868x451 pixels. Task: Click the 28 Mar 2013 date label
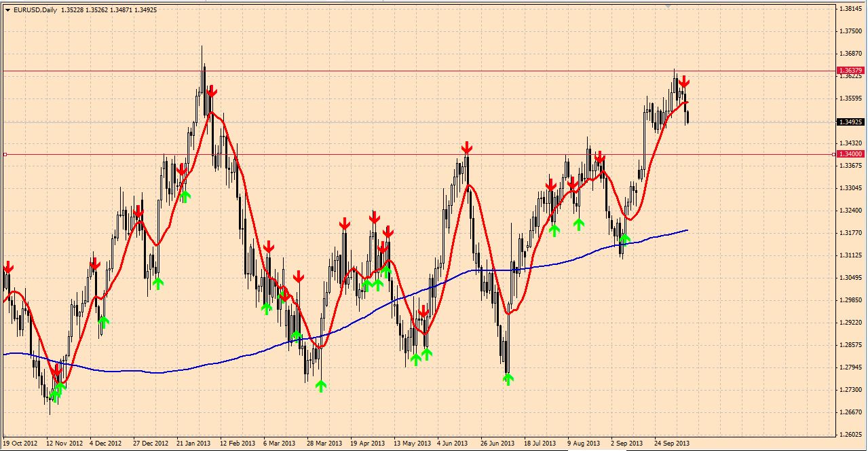tap(324, 444)
